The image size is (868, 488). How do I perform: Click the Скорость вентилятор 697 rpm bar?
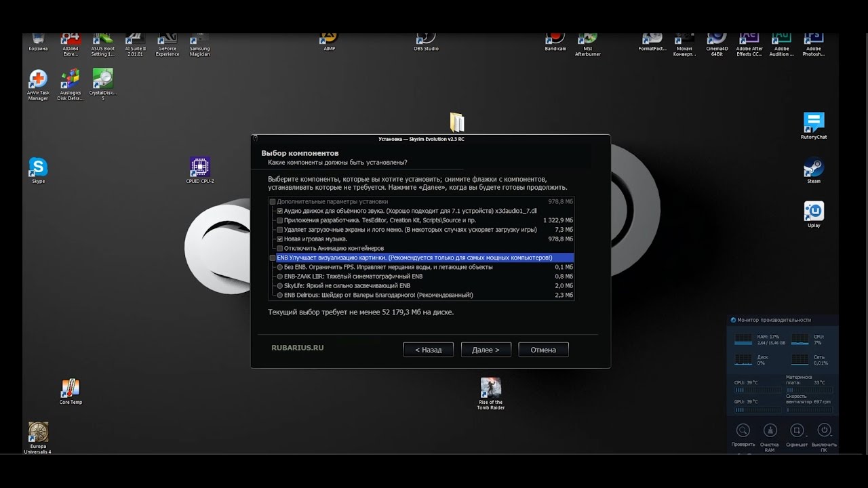[809, 409]
